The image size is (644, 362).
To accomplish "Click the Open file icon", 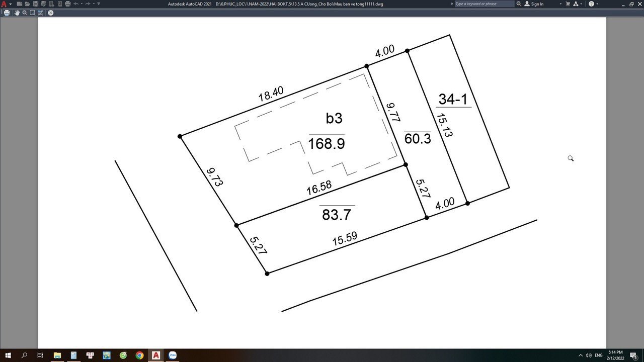I will click(x=27, y=4).
